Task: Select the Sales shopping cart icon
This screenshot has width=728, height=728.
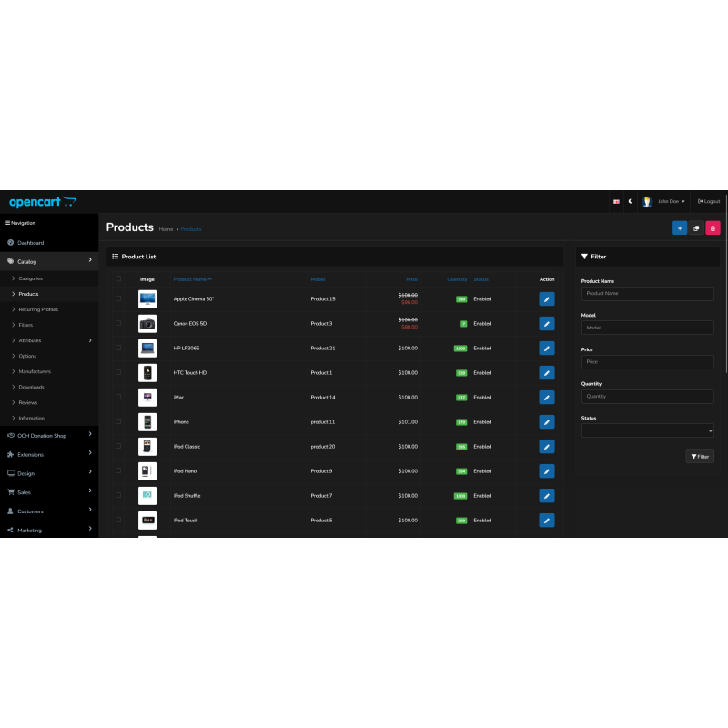Action: (x=13, y=492)
